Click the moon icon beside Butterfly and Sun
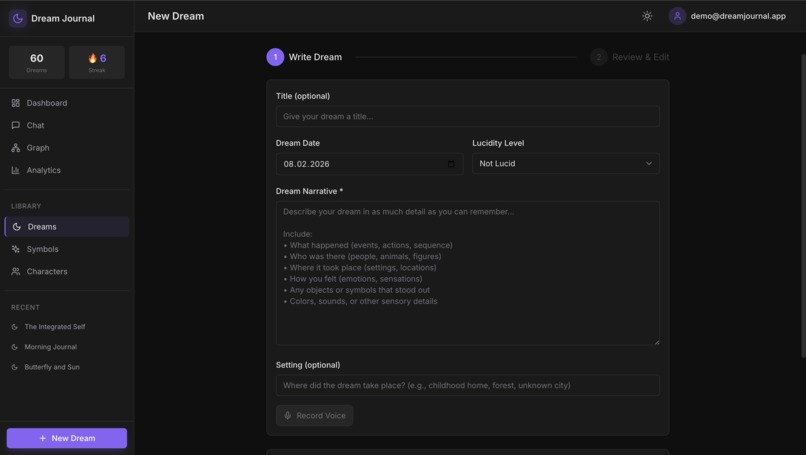This screenshot has height=455, width=806. [x=14, y=367]
